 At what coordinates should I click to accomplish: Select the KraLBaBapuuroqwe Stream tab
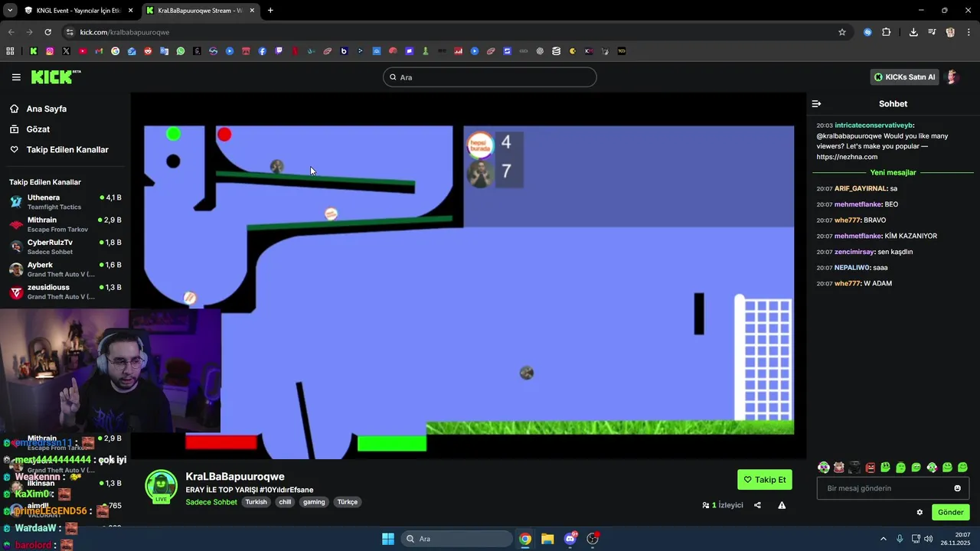(199, 11)
